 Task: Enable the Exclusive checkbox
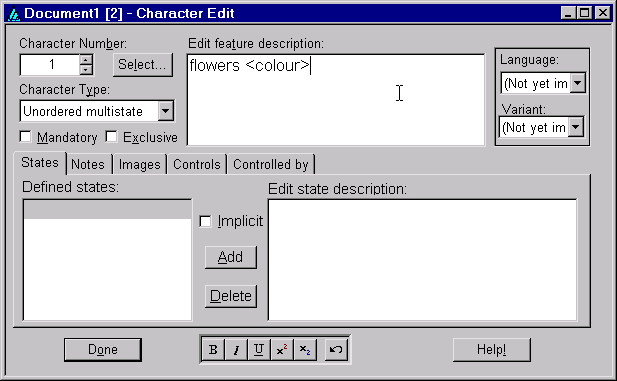111,137
